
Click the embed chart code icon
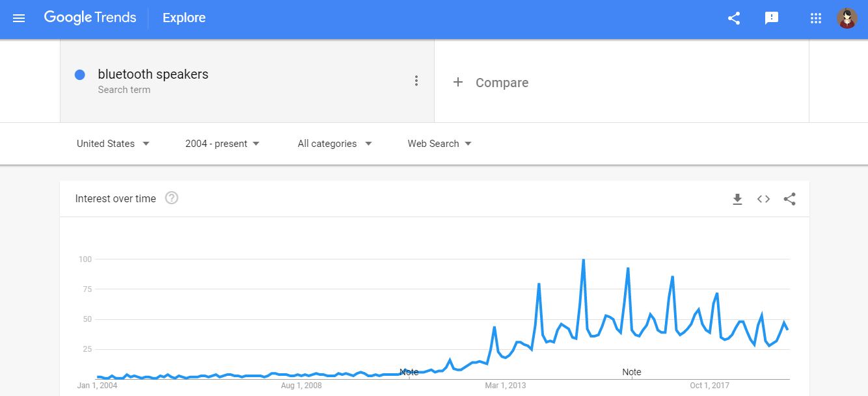click(x=763, y=199)
